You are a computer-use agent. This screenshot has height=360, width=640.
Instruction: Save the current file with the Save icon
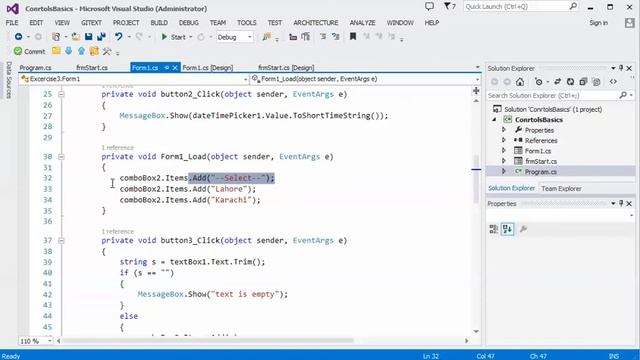point(89,37)
